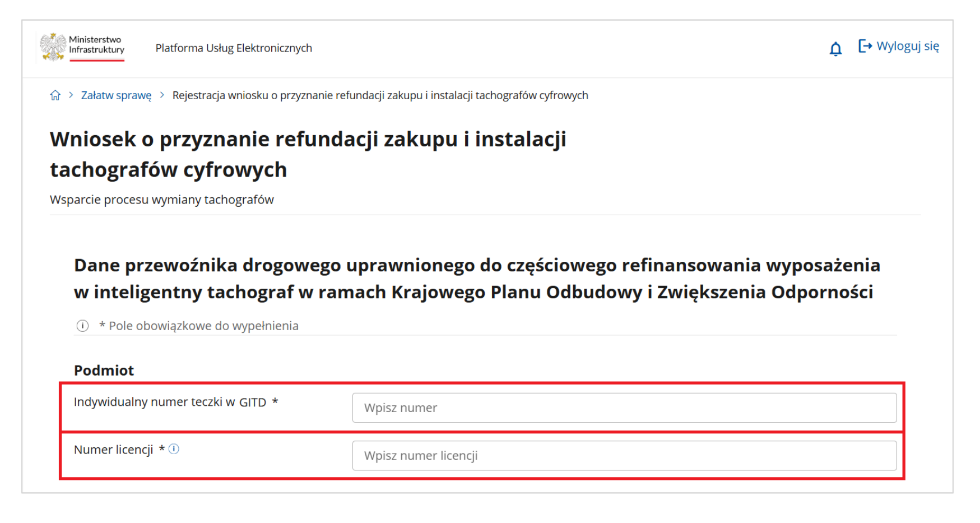
Task: Click breadcrumb chevron after the home icon
Action: (x=71, y=95)
